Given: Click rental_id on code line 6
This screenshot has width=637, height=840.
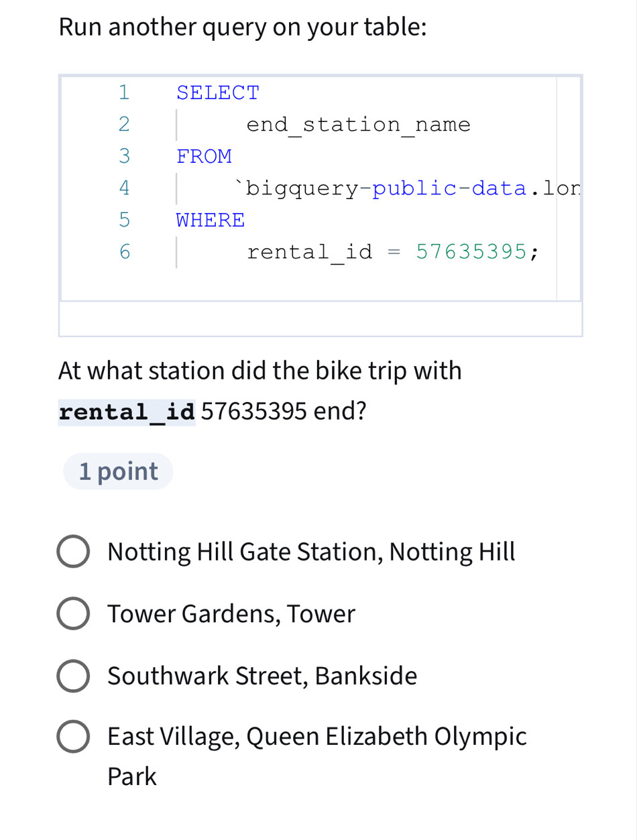Looking at the screenshot, I should click(x=310, y=253).
